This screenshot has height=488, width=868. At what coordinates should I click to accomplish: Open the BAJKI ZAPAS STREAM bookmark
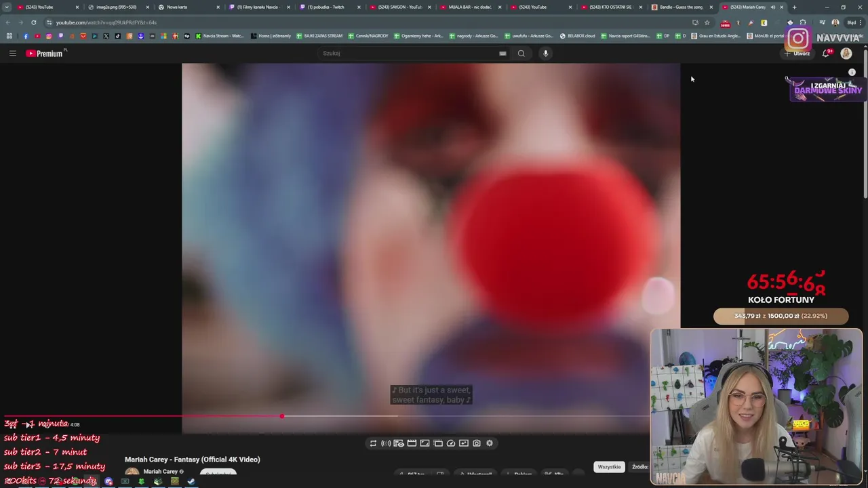click(x=319, y=36)
